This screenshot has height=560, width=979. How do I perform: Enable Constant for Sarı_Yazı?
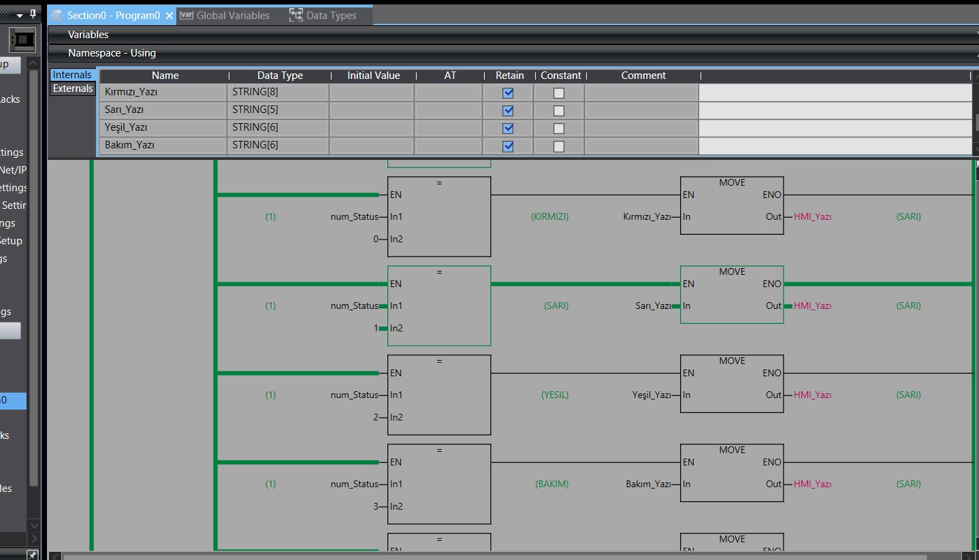point(559,110)
